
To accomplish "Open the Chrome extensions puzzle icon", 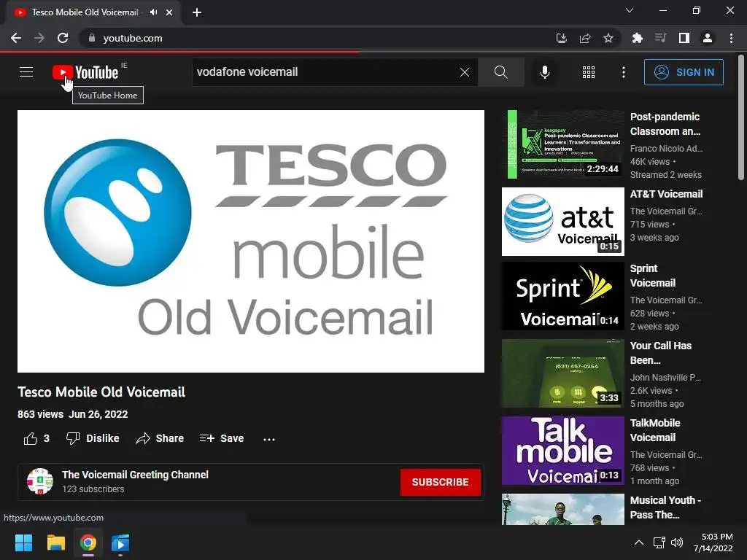I will (637, 38).
